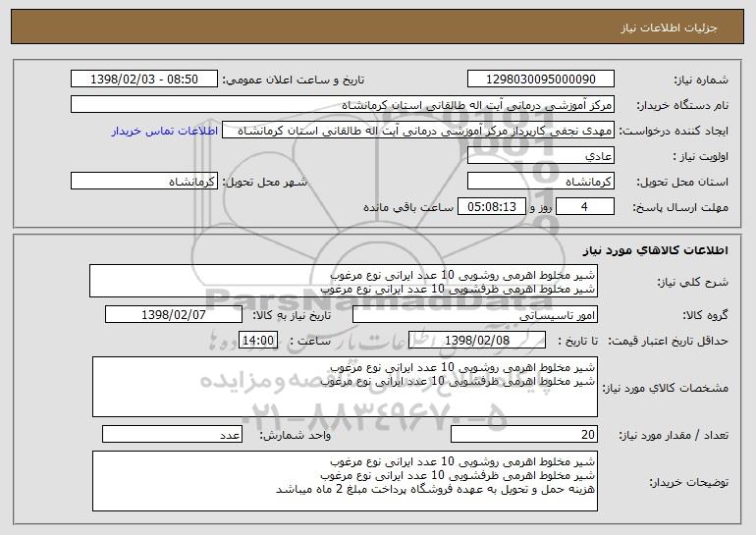Click the شهر محل تحویل field
The image size is (756, 535).
(x=144, y=182)
